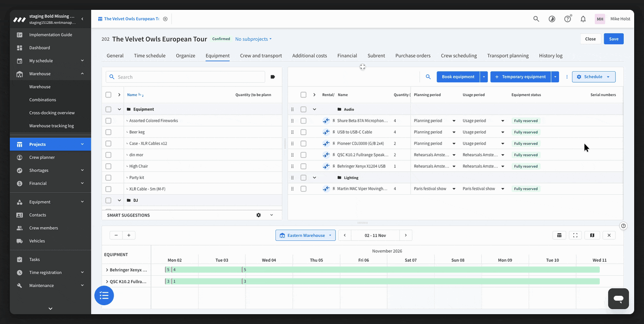Check the Beer keg checkbox
This screenshot has height=324, width=644.
pyautogui.click(x=108, y=132)
